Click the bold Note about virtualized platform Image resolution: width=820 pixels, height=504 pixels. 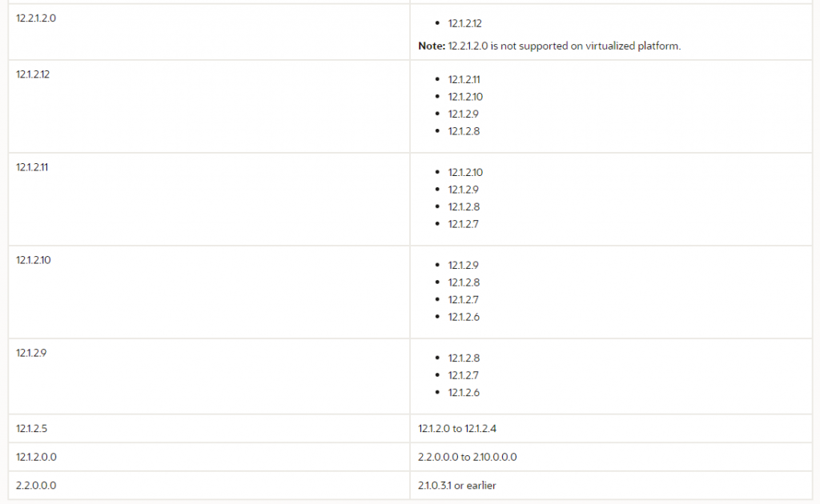432,46
